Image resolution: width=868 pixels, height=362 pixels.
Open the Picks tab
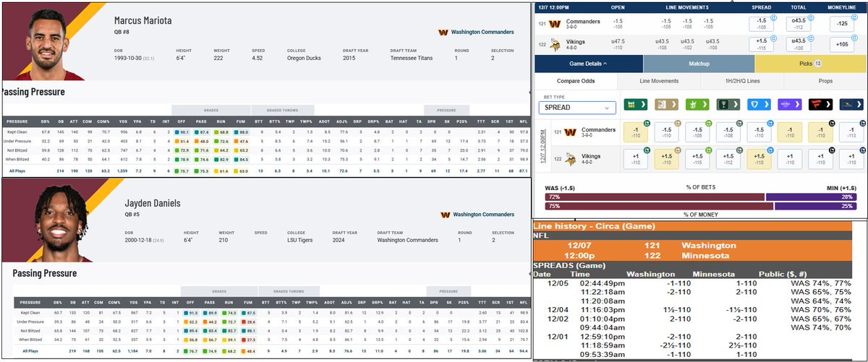pos(809,64)
